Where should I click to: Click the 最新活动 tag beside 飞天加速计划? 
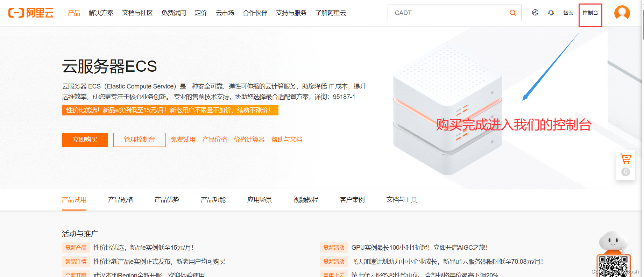334,262
